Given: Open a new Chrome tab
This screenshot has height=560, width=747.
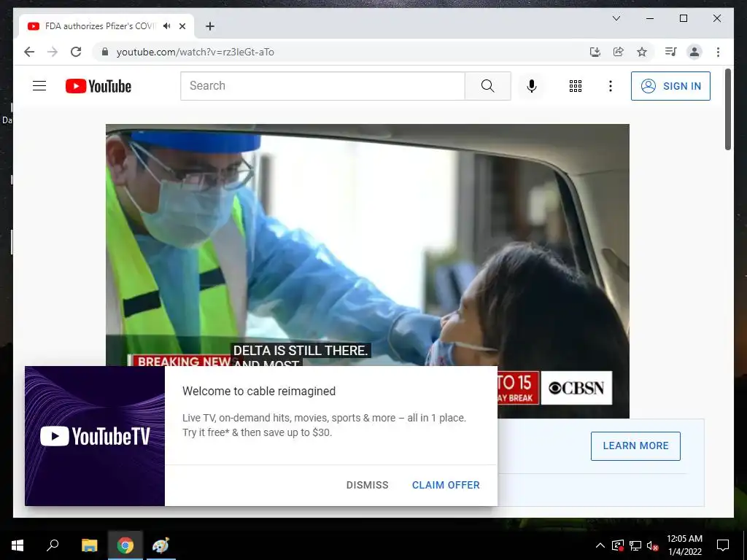Looking at the screenshot, I should coord(210,26).
